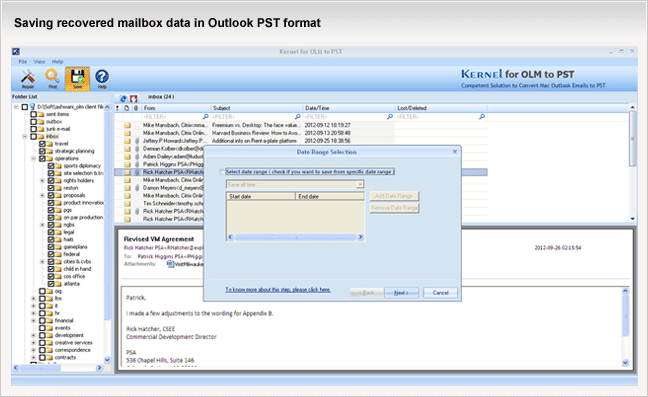Click the refresh icon beside inbox (24)

click(x=123, y=98)
